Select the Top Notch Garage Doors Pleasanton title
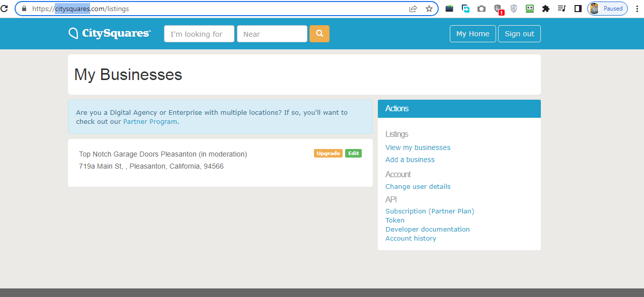Image resolution: width=644 pixels, height=297 pixels. [x=163, y=154]
